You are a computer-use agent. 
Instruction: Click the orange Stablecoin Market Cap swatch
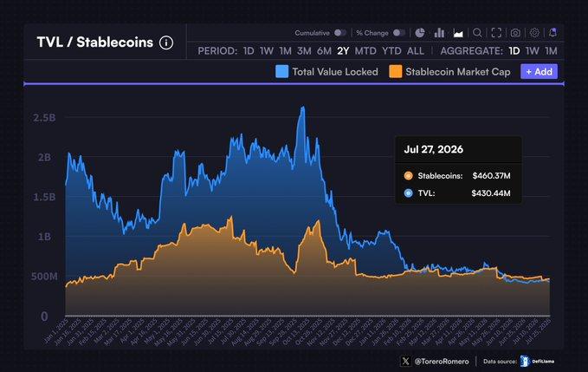395,72
